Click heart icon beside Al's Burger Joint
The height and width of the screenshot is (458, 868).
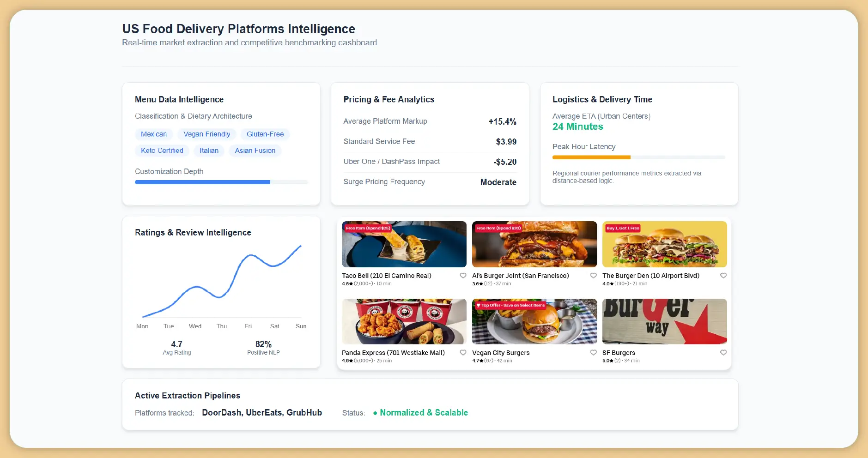point(593,276)
